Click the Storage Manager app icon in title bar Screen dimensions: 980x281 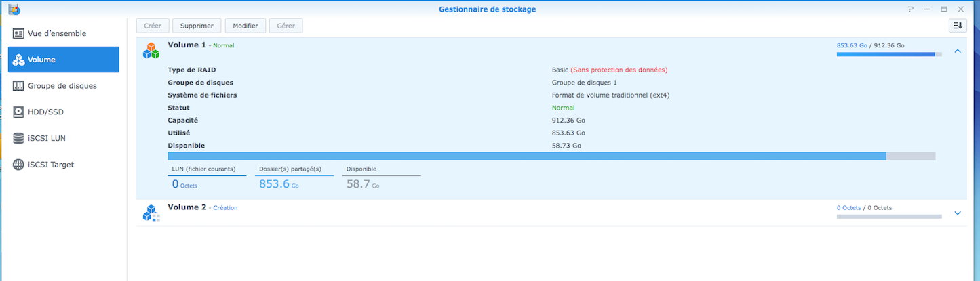14,9
